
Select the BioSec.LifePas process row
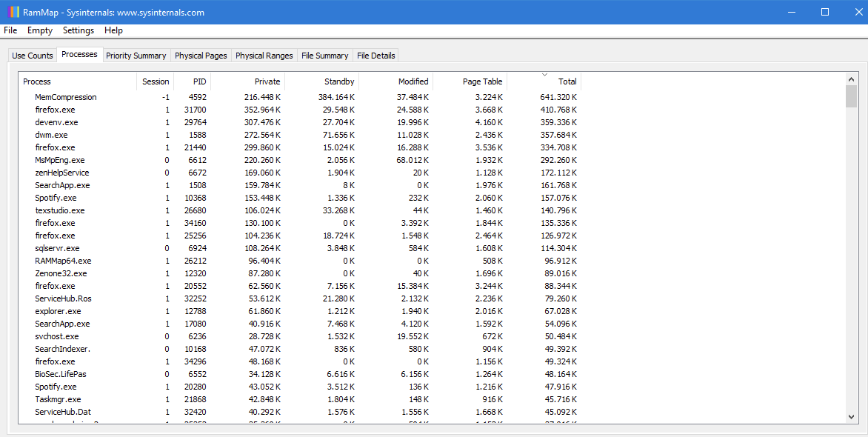299,375
